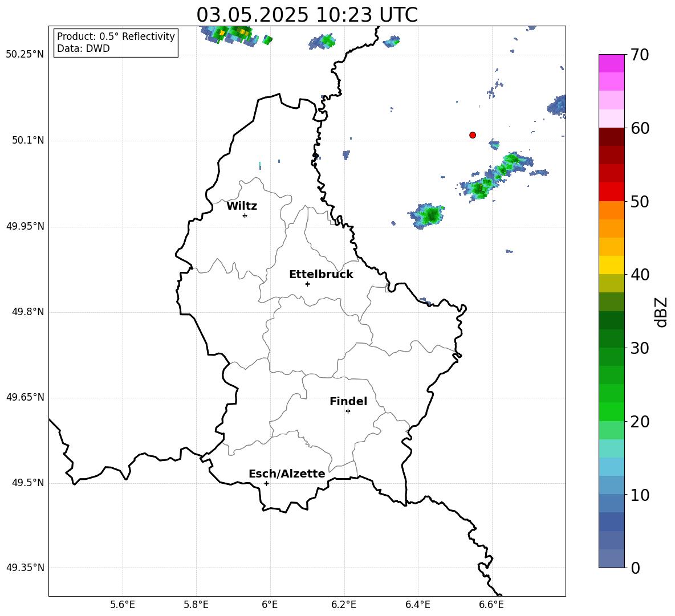Click the 40 tick on colorbar

pos(639,275)
